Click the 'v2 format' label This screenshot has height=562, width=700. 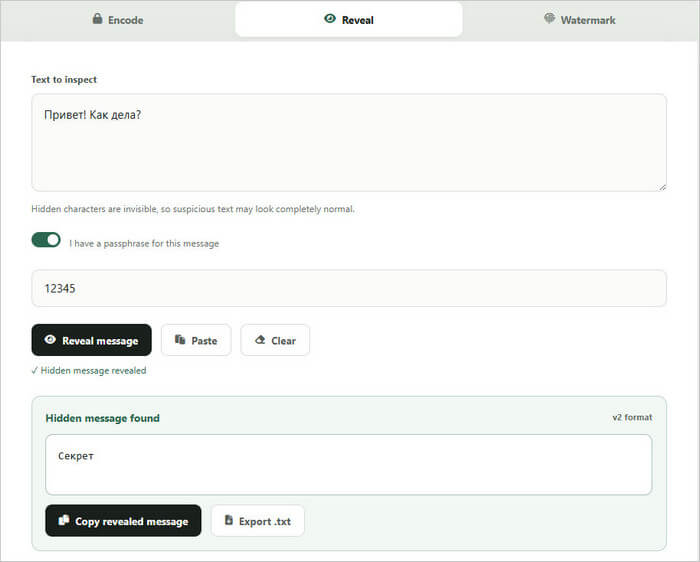(x=632, y=417)
